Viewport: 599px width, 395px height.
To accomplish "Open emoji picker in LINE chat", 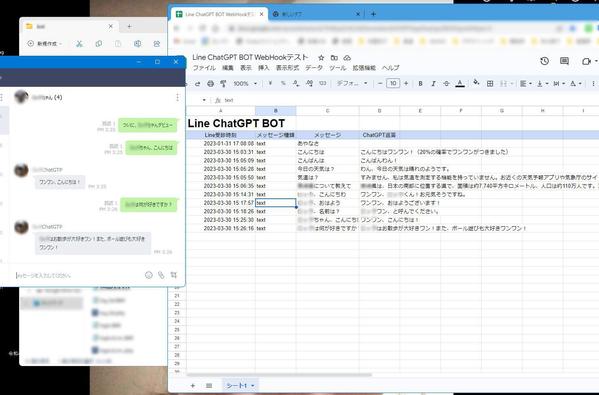I will [x=149, y=275].
